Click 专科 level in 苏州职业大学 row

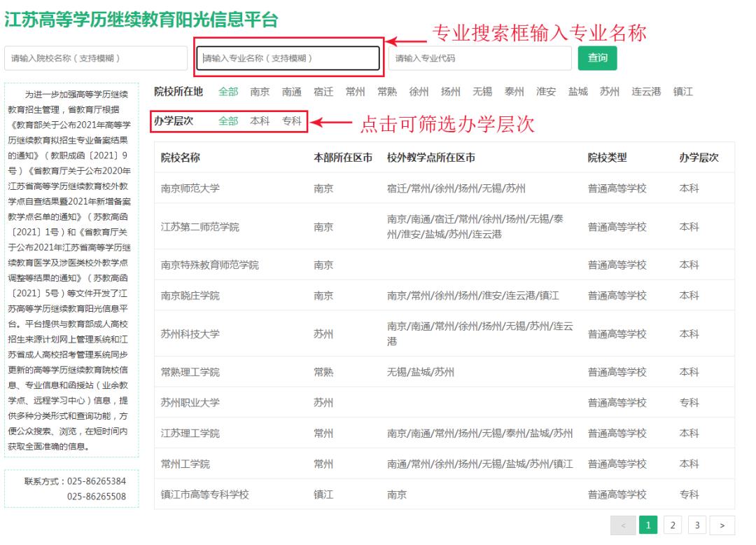click(689, 403)
